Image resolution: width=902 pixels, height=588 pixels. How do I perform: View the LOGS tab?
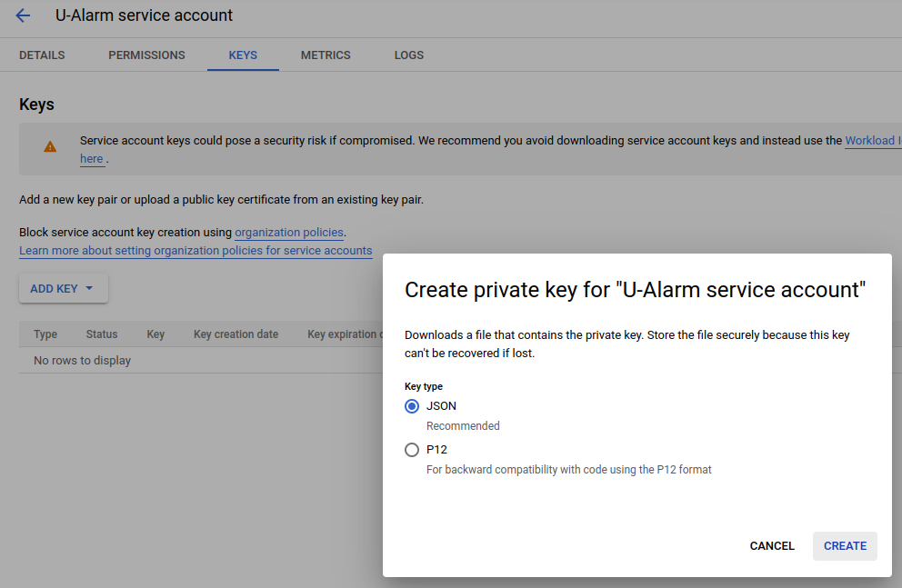pos(408,55)
